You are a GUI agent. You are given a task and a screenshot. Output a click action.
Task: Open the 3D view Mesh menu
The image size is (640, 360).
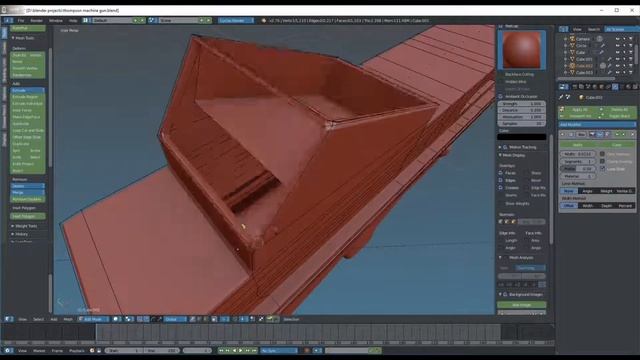click(68, 319)
